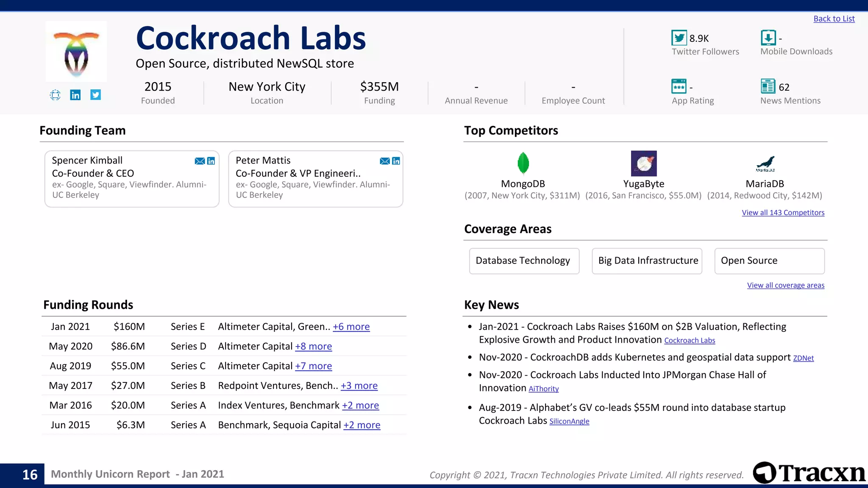Open the Cockroach Labs news source link

click(690, 341)
